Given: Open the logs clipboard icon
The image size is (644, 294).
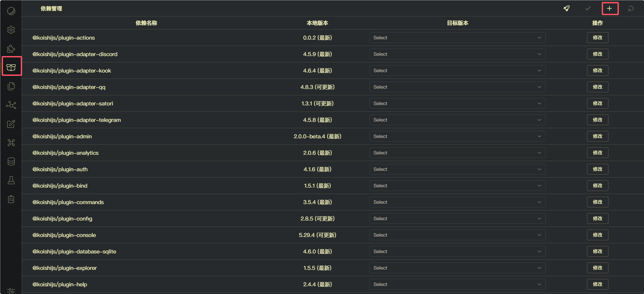Looking at the screenshot, I should [11, 199].
